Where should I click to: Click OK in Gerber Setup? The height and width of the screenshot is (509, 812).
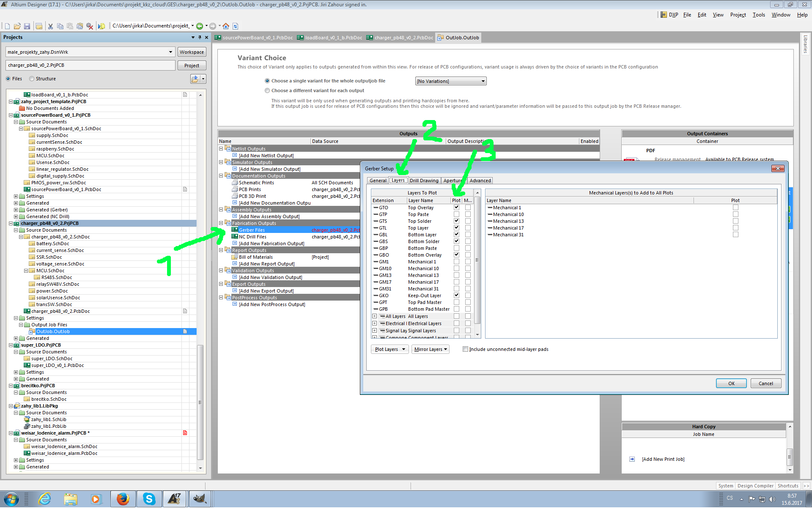click(x=731, y=383)
